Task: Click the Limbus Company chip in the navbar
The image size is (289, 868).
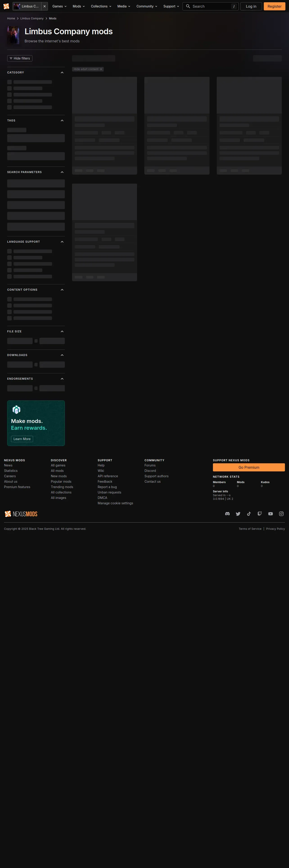Action: (27, 6)
